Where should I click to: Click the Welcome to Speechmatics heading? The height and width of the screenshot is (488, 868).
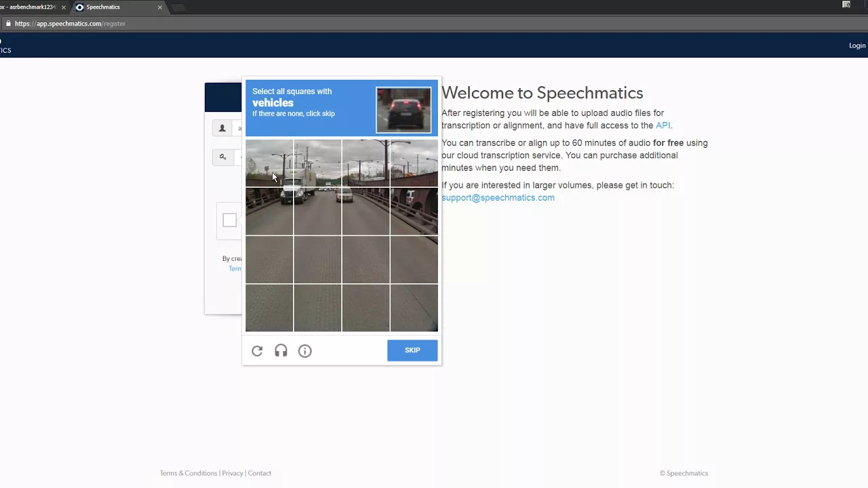(542, 93)
